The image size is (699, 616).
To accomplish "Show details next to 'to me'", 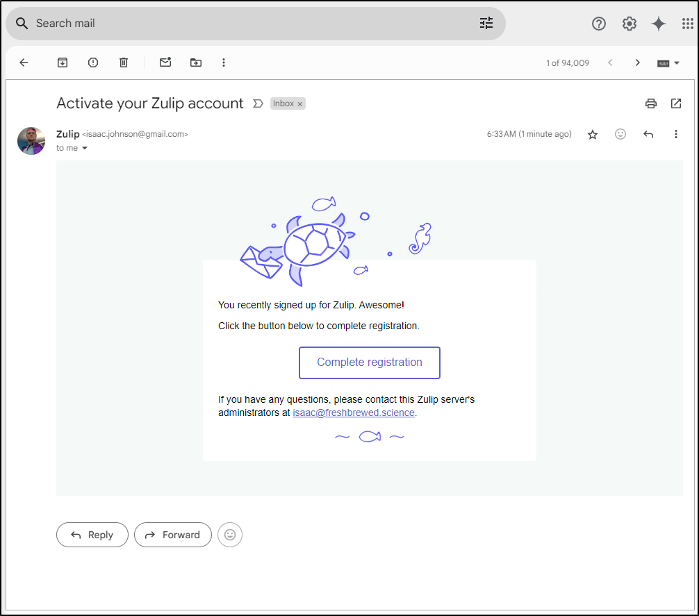I will tap(85, 149).
